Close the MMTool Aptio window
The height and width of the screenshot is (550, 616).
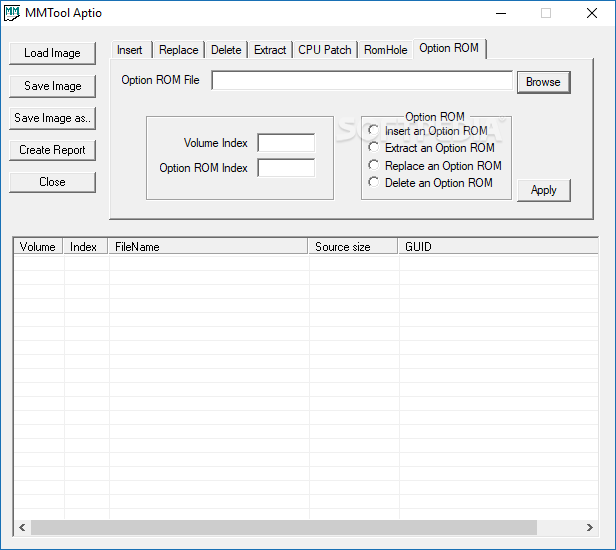[x=592, y=13]
